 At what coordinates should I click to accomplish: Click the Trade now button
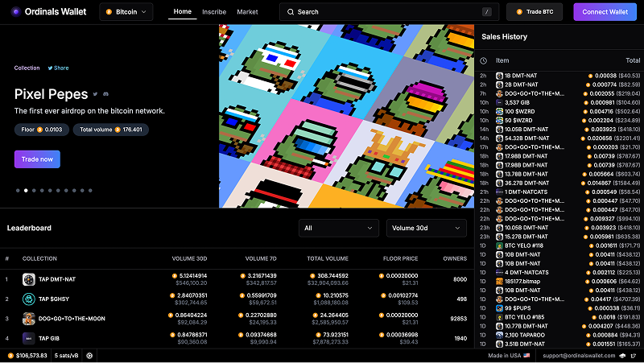pos(37,159)
